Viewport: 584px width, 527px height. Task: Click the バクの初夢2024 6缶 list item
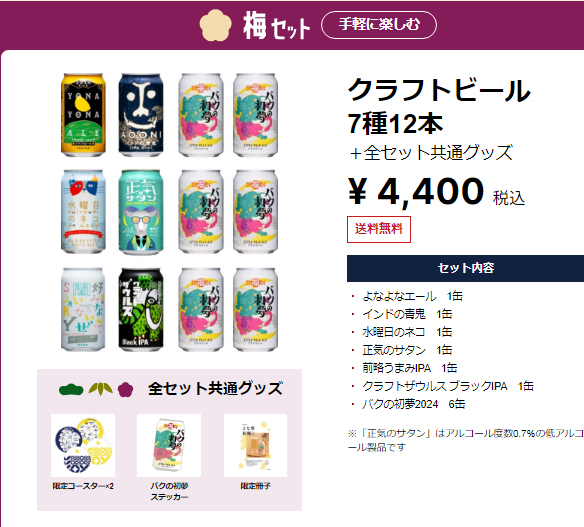(x=413, y=404)
